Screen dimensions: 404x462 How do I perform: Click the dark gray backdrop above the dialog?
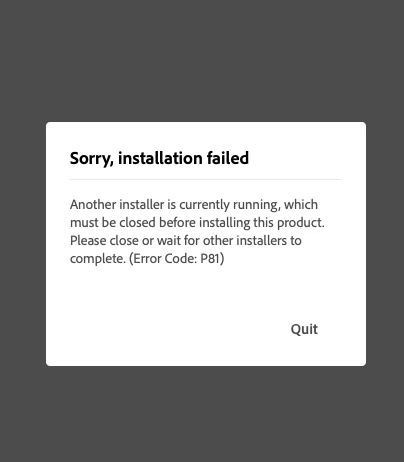202,60
